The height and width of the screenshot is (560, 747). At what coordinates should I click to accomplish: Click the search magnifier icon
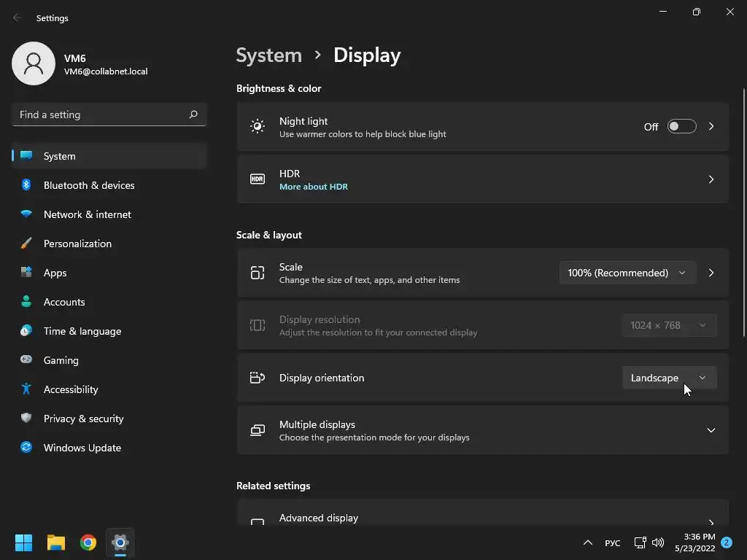(193, 114)
